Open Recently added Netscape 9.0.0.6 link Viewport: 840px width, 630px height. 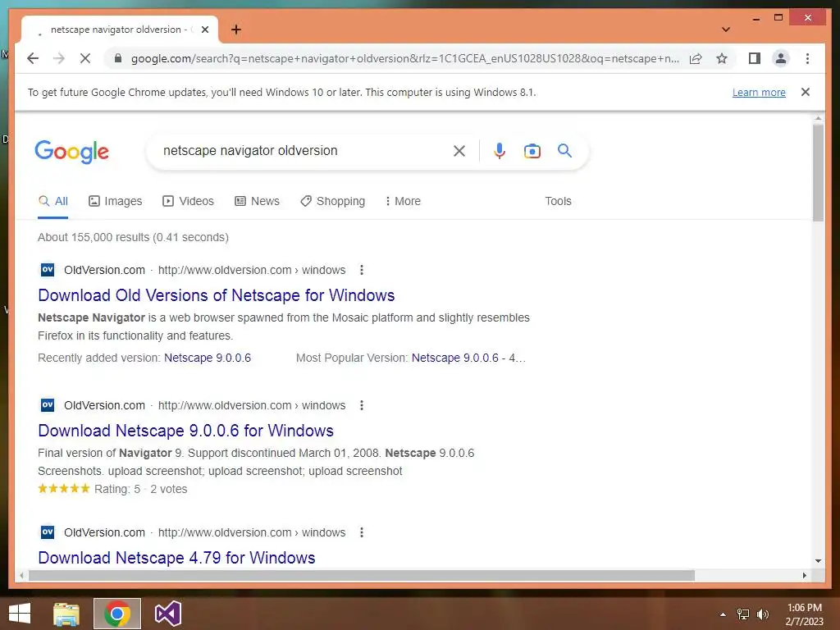208,358
